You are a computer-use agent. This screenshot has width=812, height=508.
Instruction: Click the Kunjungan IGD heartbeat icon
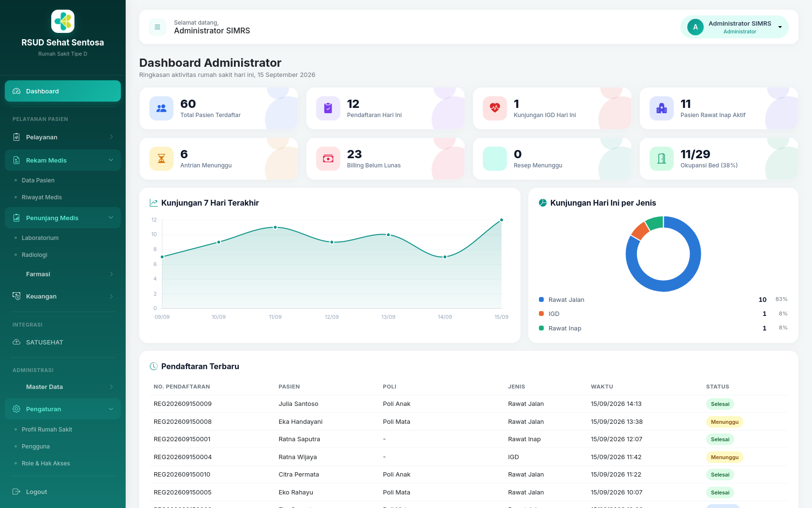coord(495,108)
